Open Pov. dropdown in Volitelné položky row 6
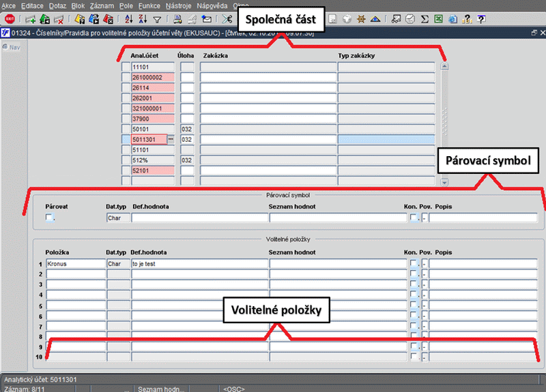546x392 pixels. tap(425, 316)
